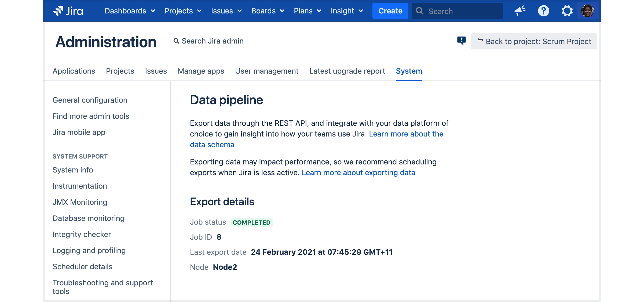This screenshot has height=302, width=644.
Task: Click the Node2 node value
Action: click(x=225, y=267)
